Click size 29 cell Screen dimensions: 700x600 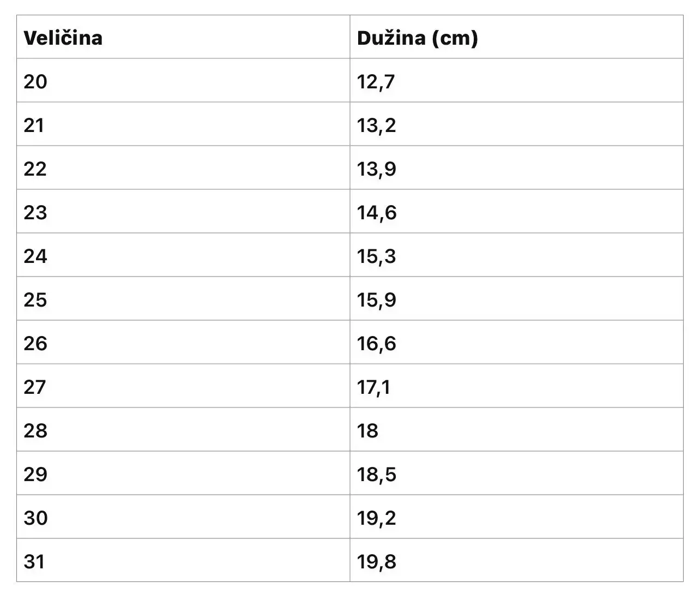pos(35,474)
